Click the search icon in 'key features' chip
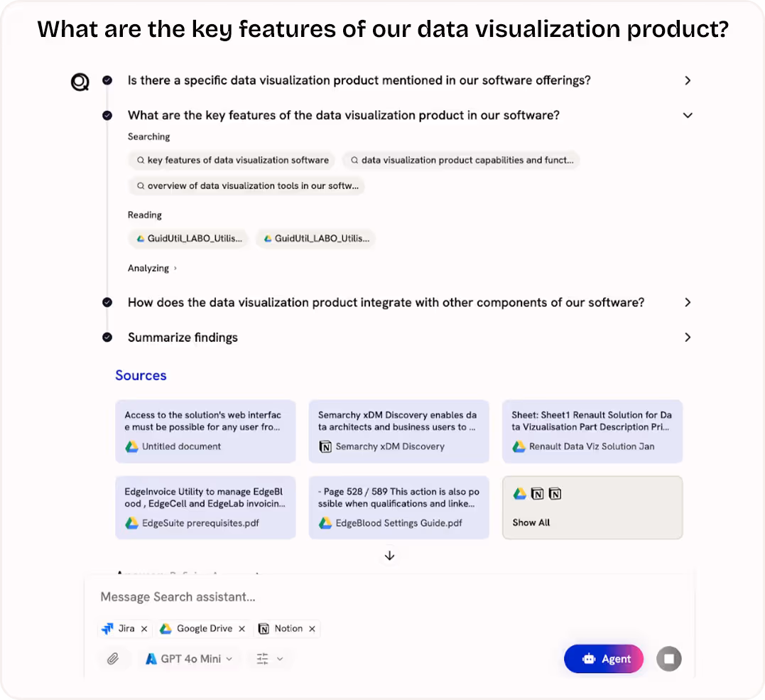This screenshot has height=700, width=765. pos(141,160)
